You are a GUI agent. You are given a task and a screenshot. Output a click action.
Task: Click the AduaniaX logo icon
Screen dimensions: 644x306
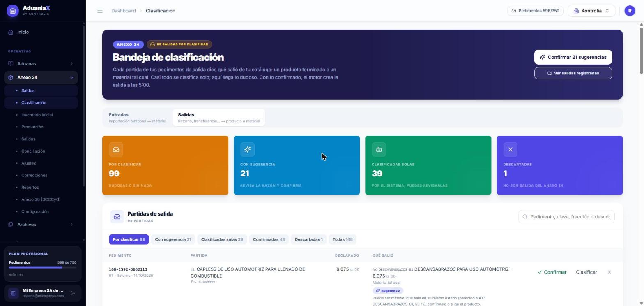click(13, 11)
